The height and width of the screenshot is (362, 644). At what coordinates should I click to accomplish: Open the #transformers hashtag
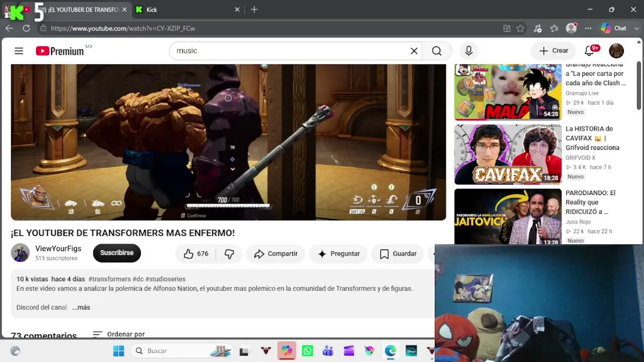point(110,279)
